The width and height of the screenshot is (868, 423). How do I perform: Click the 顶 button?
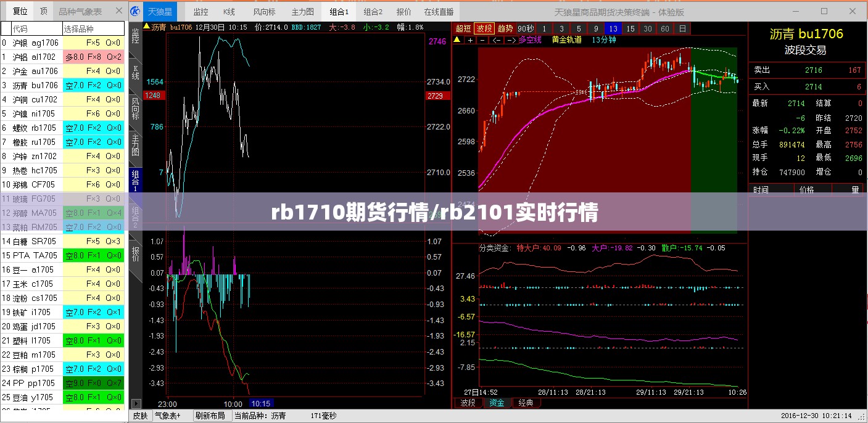(43, 11)
